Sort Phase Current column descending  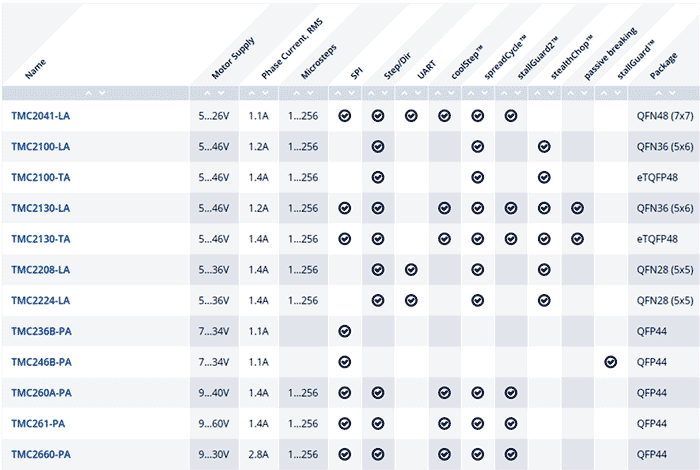[265, 93]
